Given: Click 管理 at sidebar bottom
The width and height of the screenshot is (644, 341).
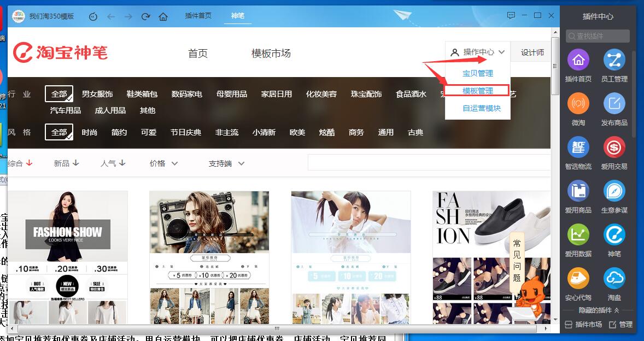Looking at the screenshot, I should pyautogui.click(x=620, y=324).
